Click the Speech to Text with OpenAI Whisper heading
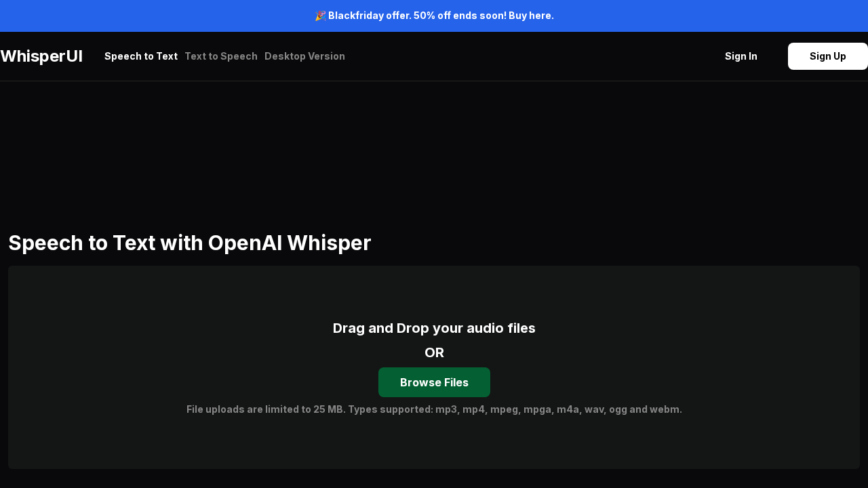The image size is (868, 488). pyautogui.click(x=190, y=243)
